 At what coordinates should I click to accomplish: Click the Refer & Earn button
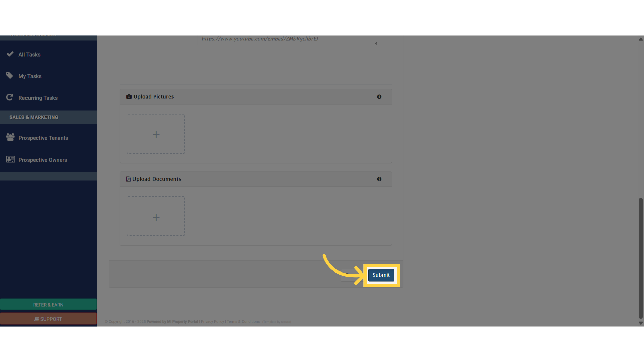point(48,305)
